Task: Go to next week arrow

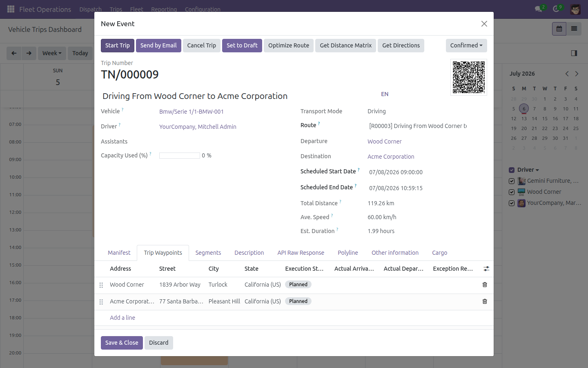Action: coord(29,53)
